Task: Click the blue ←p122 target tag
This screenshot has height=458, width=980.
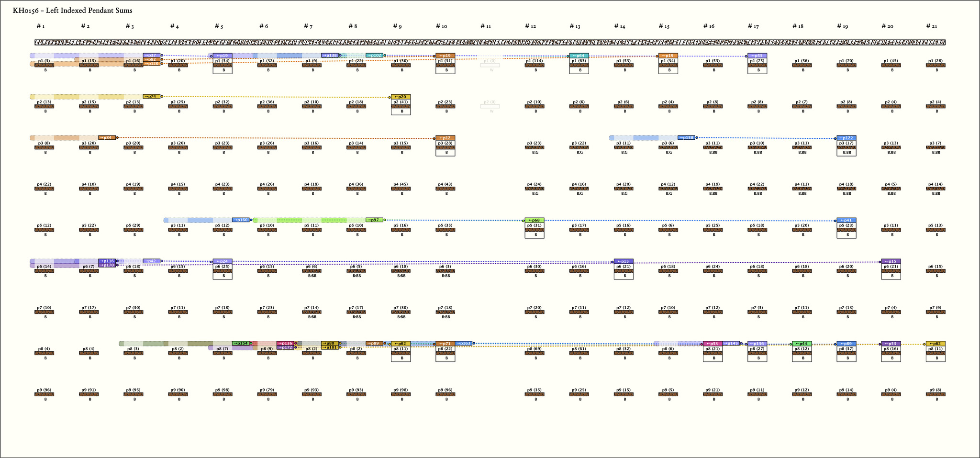Action: (846, 138)
